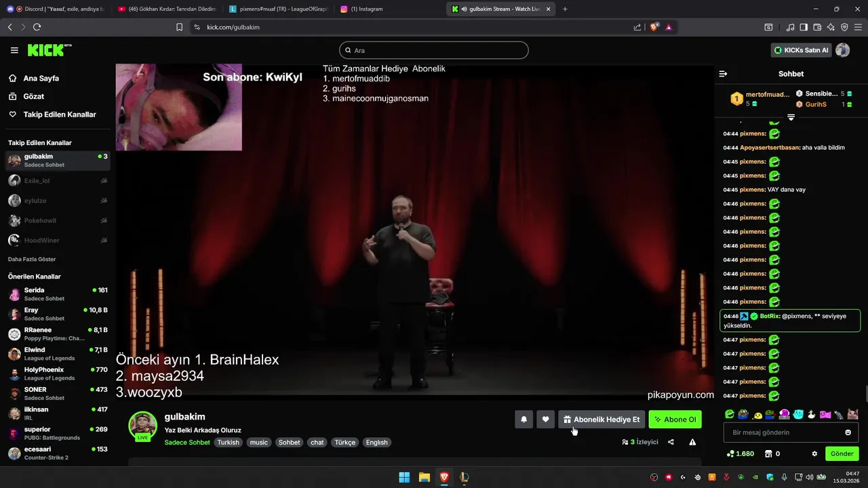Click the KICK logo

point(49,50)
